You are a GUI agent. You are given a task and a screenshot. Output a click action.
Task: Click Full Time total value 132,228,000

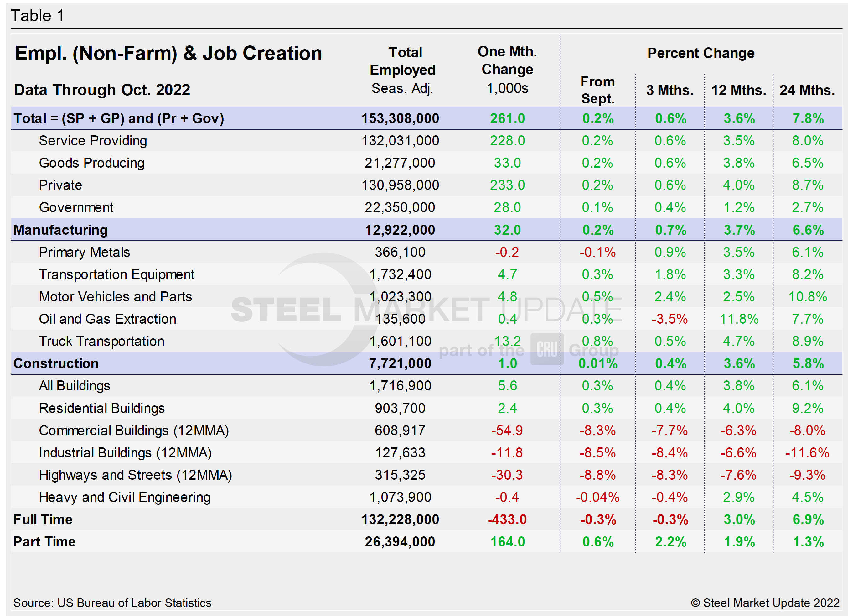click(x=400, y=519)
